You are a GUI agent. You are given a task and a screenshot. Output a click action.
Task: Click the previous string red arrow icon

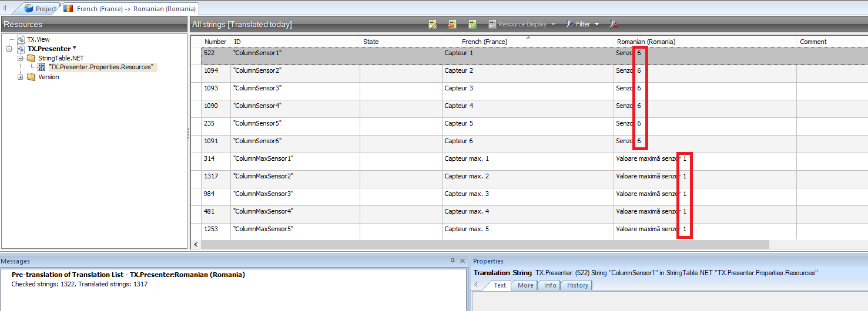[x=453, y=24]
